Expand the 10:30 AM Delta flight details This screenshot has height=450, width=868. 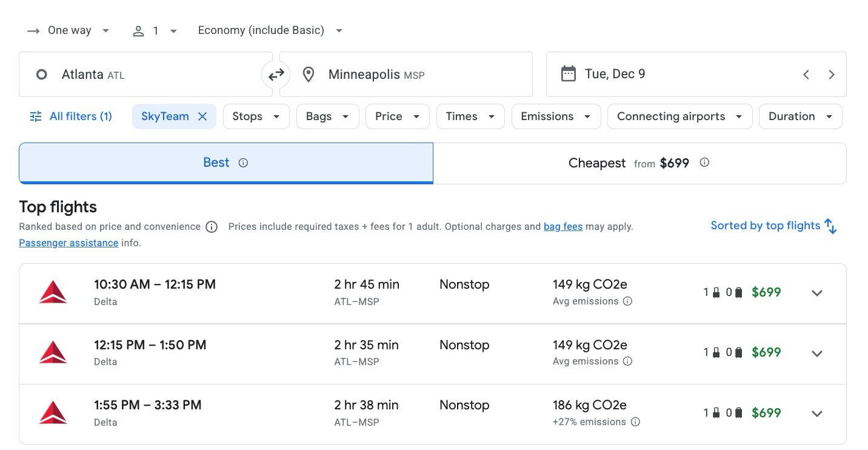click(816, 293)
